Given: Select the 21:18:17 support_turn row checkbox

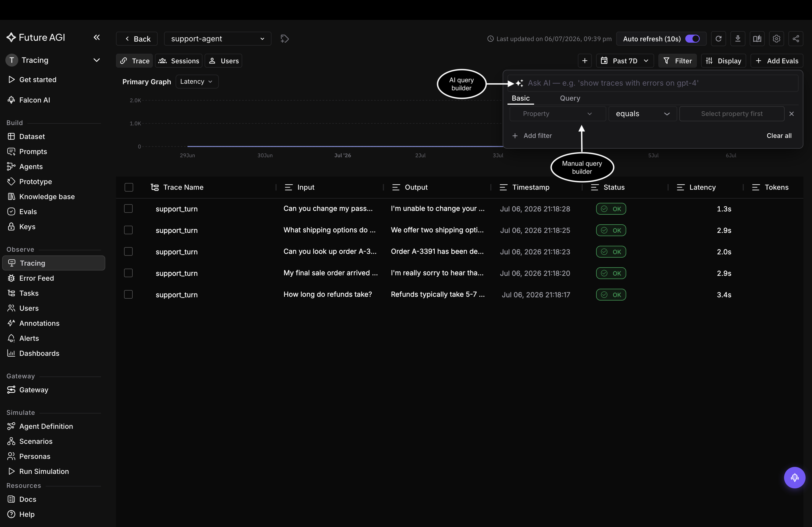Looking at the screenshot, I should coord(128,295).
